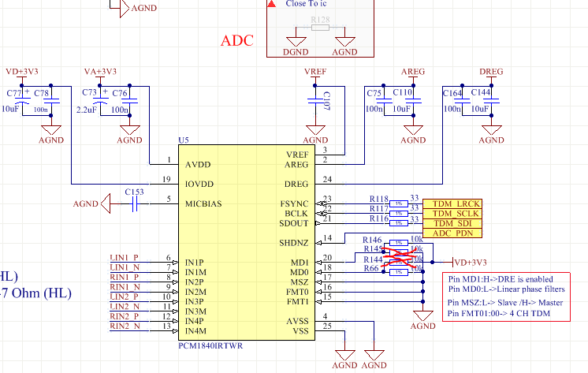Select capacitor C107
Viewport: 588px width, 373px height.
(x=315, y=101)
